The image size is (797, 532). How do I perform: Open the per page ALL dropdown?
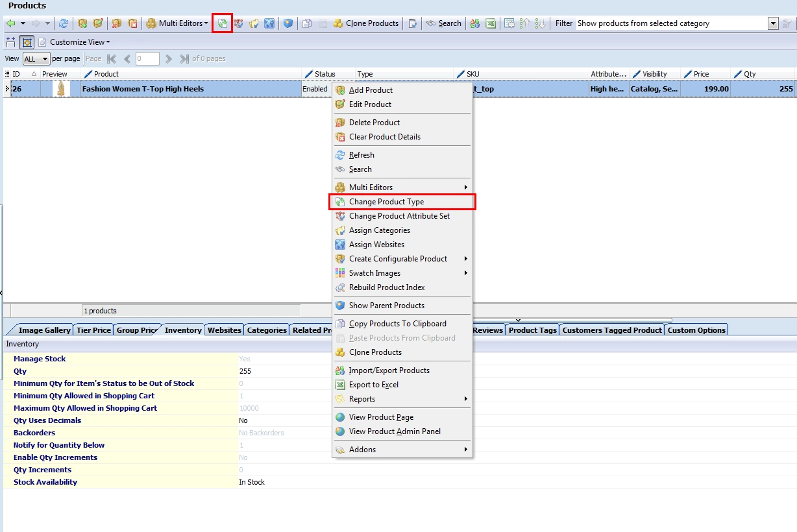point(36,59)
